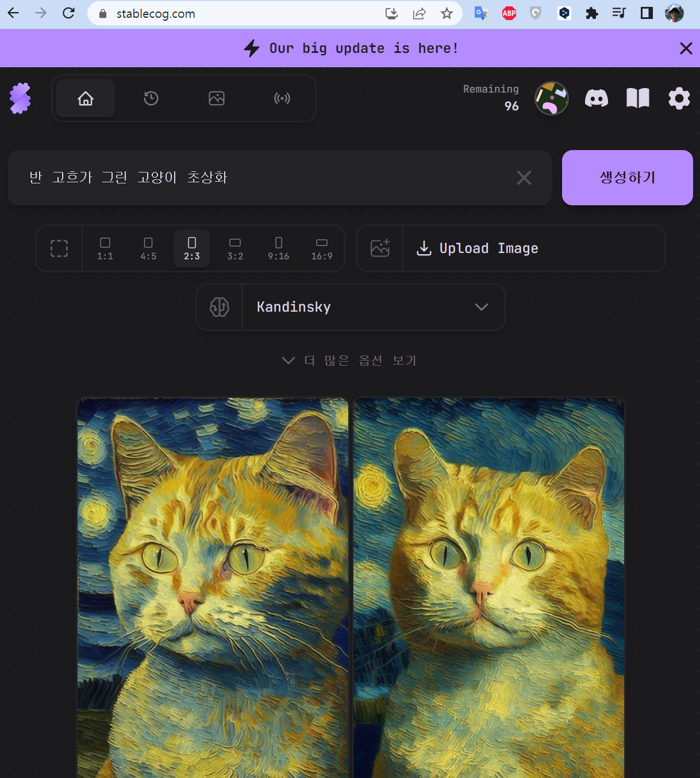The image size is (700, 778).
Task: Click the blue hexagon extension icon
Action: pos(564,13)
